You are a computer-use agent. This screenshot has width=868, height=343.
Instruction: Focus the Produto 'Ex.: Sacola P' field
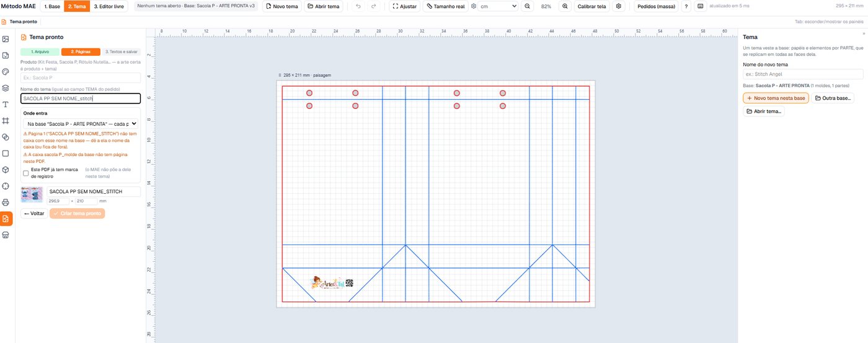pos(81,78)
